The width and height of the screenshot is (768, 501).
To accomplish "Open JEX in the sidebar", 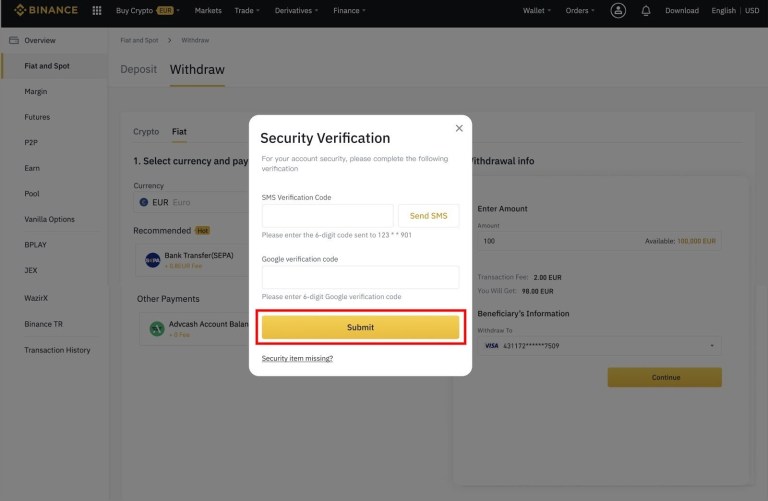I will [x=31, y=270].
